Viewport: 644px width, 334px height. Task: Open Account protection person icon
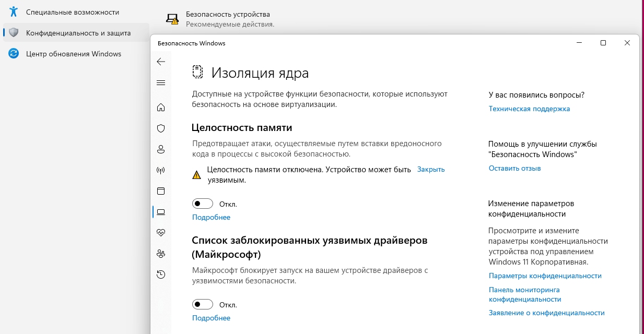coord(161,149)
